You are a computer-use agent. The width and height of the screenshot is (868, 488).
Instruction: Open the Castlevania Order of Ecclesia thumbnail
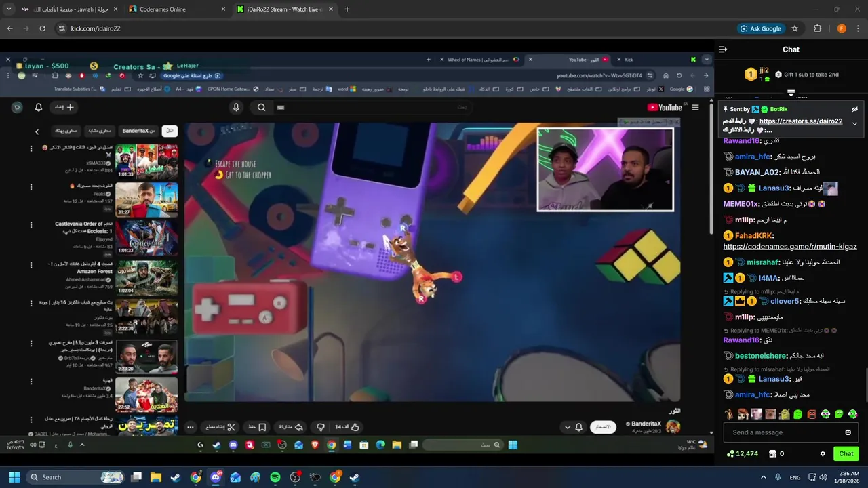pyautogui.click(x=146, y=237)
